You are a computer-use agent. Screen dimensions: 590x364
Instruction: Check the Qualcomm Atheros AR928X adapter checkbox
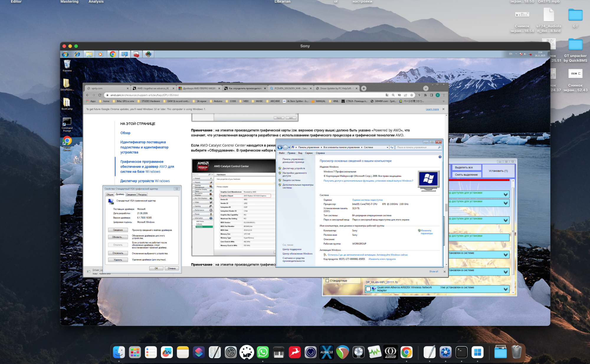click(x=368, y=289)
